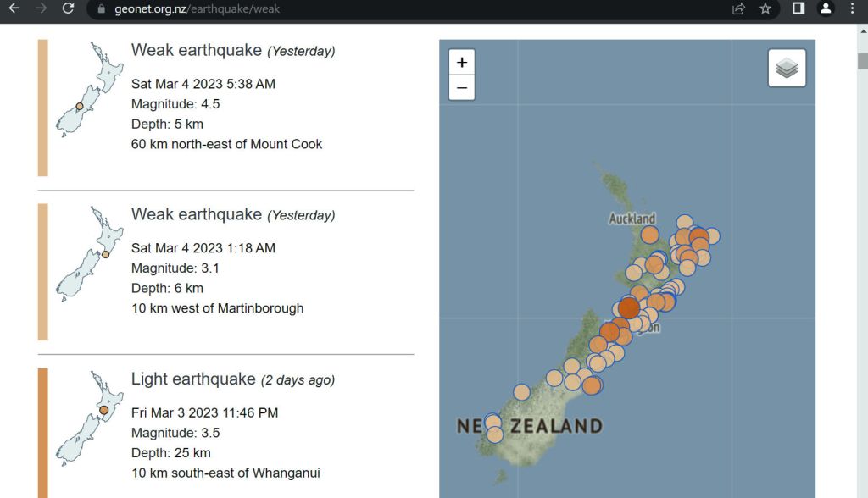Open the magnitude 4.5 Mount Cook earthquake
868x498 pixels.
[x=197, y=51]
